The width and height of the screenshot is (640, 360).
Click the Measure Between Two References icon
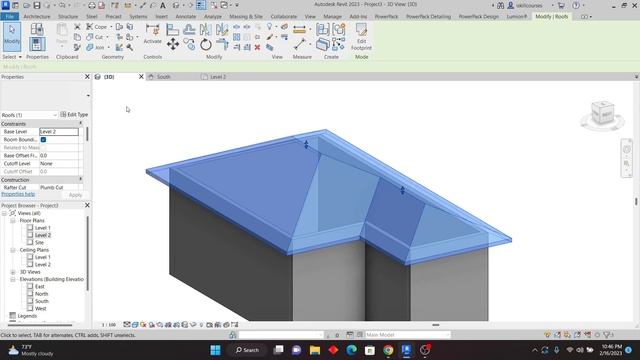(299, 44)
